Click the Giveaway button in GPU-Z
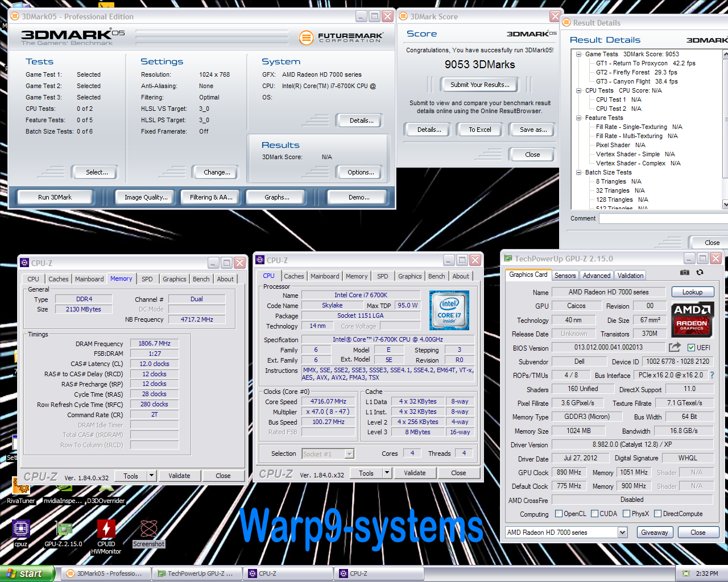The height and width of the screenshot is (582, 728). coord(655,533)
